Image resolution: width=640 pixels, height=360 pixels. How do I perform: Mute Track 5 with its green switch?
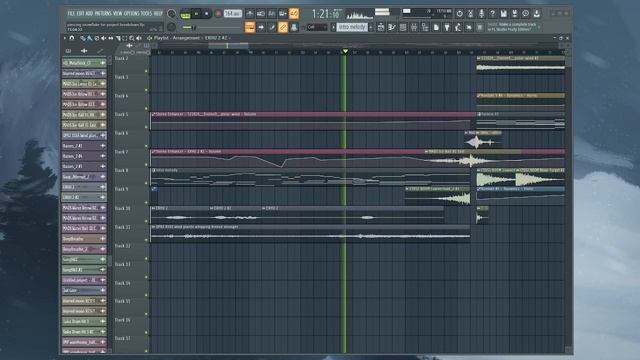pyautogui.click(x=146, y=127)
